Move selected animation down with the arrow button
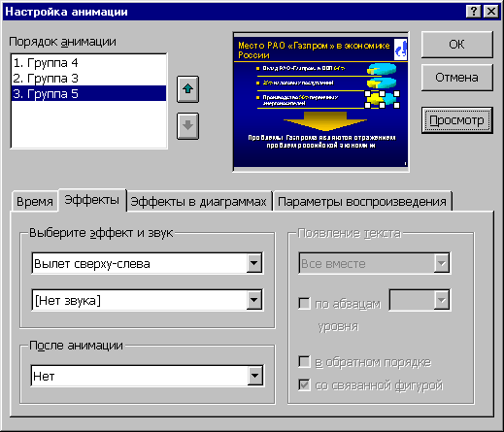The width and height of the screenshot is (504, 432). coord(187,126)
